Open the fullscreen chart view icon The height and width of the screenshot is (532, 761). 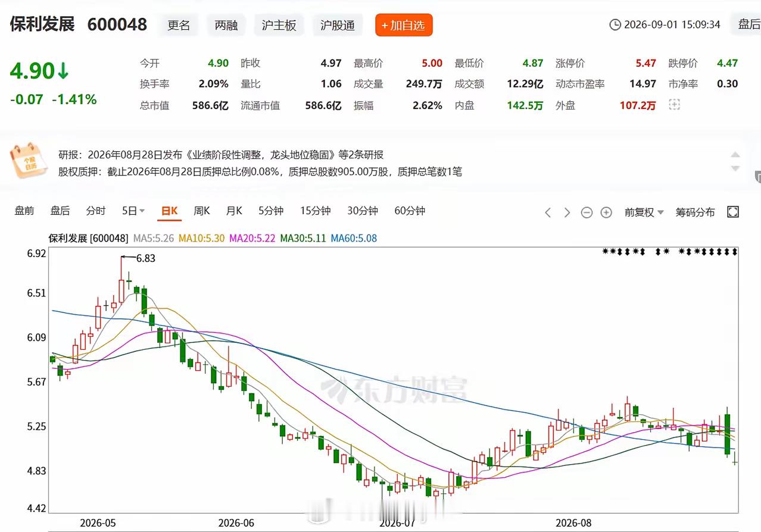pos(733,212)
